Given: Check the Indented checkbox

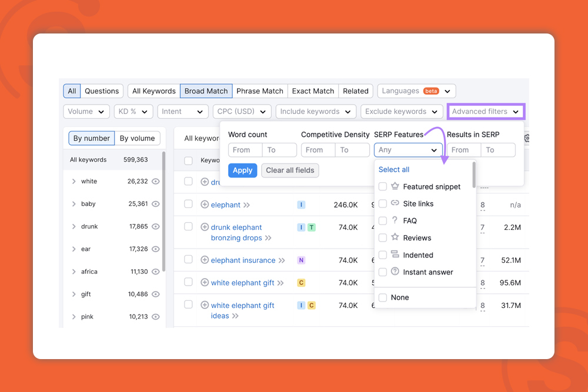Looking at the screenshot, I should point(383,255).
